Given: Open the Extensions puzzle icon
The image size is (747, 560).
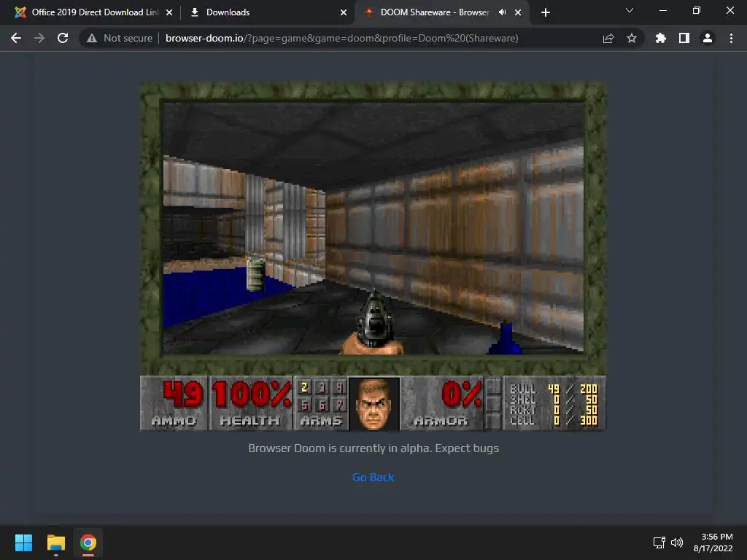Looking at the screenshot, I should (661, 38).
